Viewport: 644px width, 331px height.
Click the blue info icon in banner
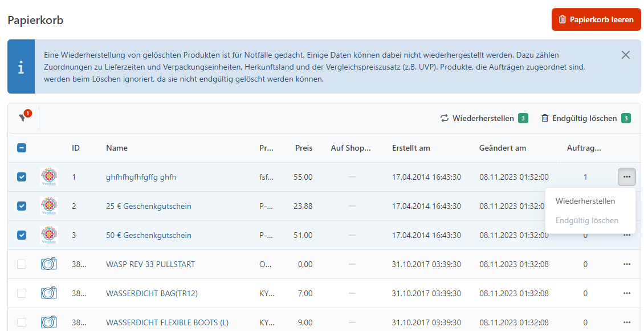point(21,67)
